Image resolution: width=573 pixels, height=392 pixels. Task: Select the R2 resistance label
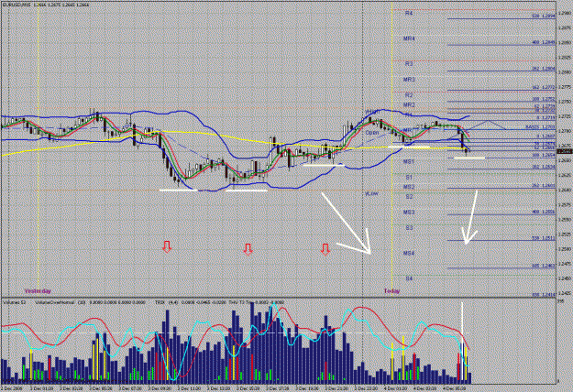tap(409, 95)
